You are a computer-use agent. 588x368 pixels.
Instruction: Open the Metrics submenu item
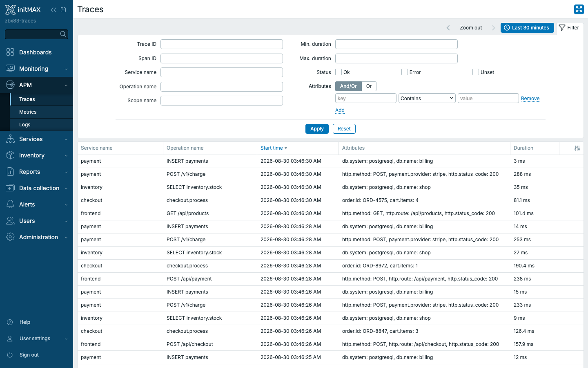click(x=41, y=112)
